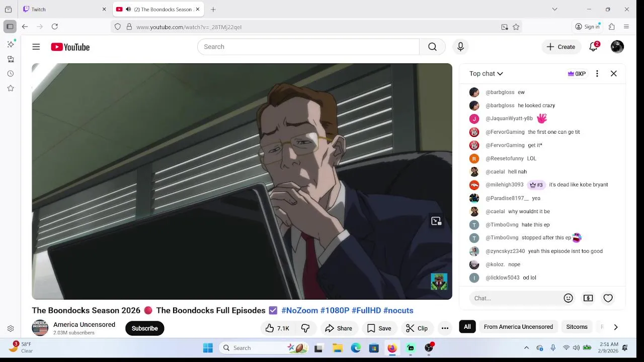Click the channel watermark on the video
Viewport: 644px width, 362px height.
point(439,282)
